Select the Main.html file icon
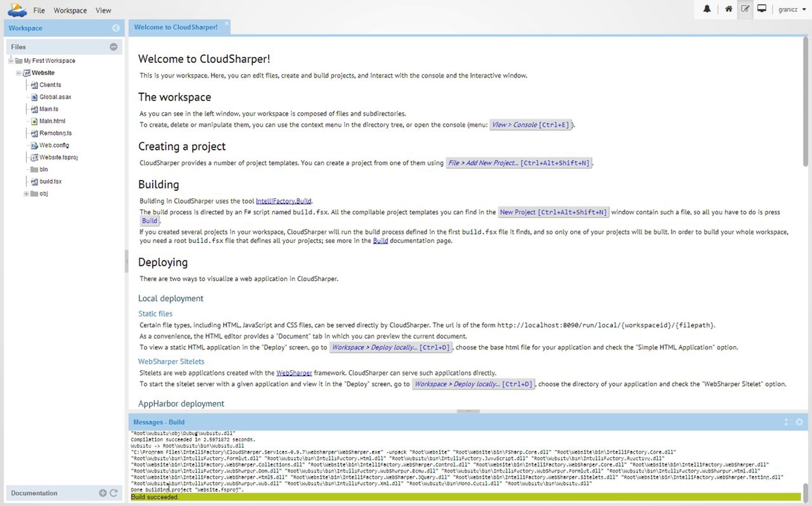812x506 pixels. (x=34, y=121)
